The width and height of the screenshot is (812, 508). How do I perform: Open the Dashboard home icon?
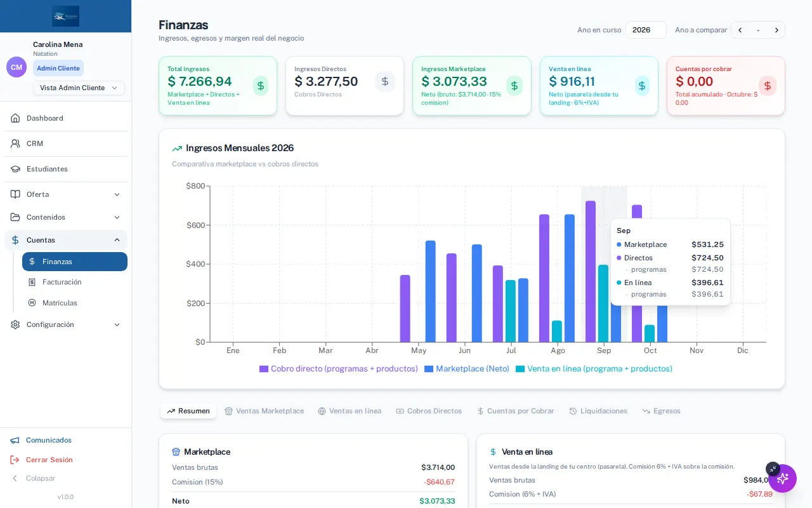click(15, 118)
